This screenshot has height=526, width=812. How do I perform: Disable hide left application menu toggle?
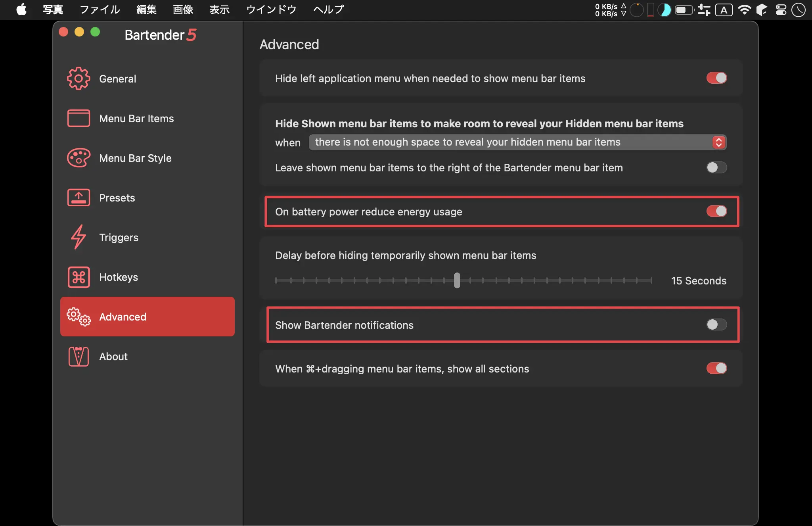point(716,78)
